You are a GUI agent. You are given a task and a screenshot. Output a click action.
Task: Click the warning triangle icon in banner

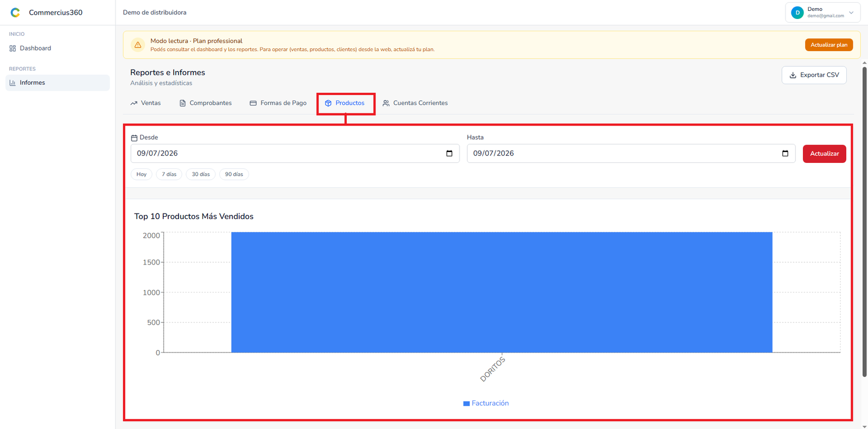pos(138,45)
